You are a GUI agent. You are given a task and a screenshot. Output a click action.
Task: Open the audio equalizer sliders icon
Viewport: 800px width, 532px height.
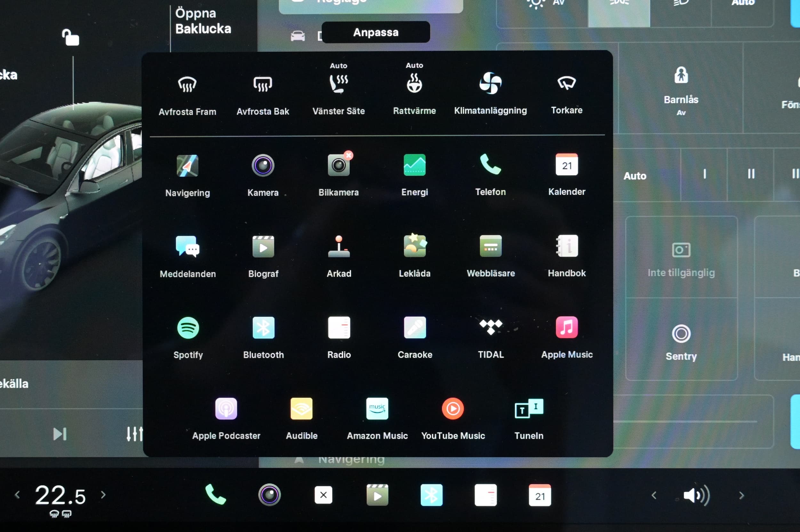point(134,433)
